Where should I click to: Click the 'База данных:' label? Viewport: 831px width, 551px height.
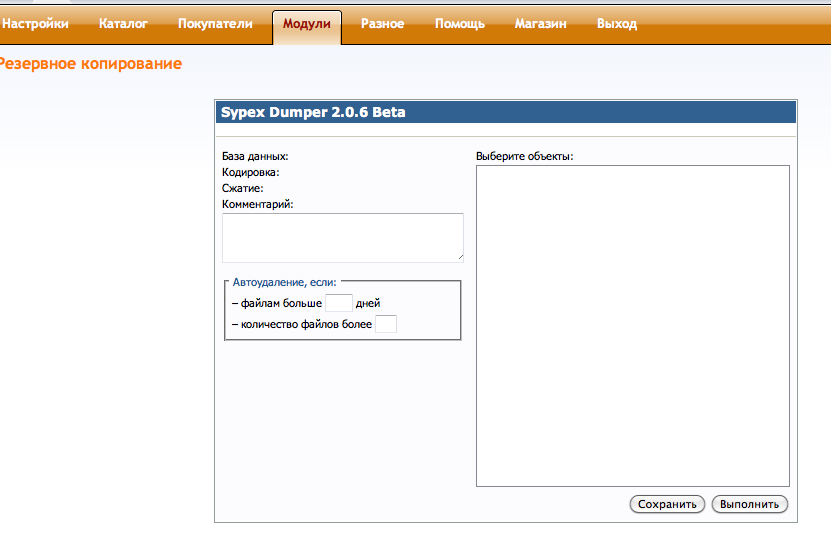255,156
